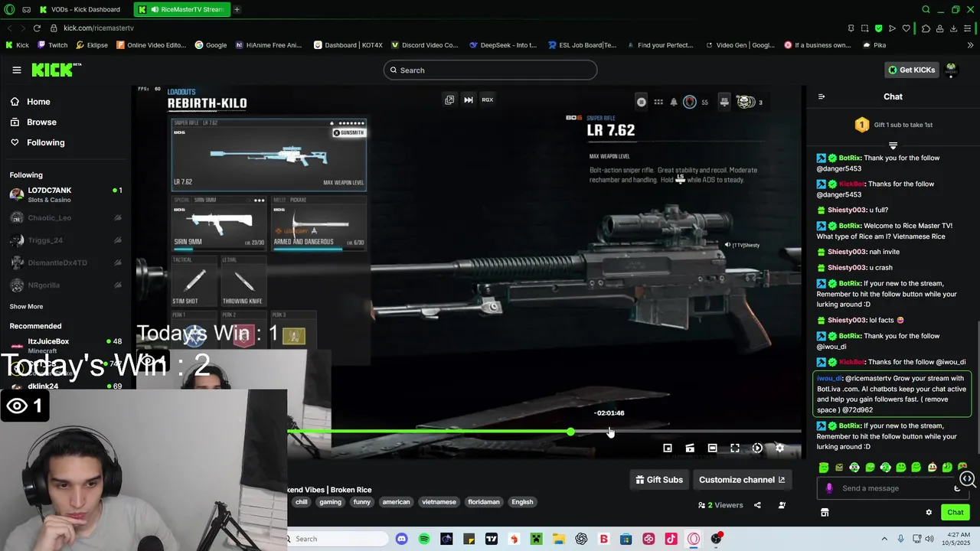This screenshot has height=551, width=980.
Task: Type in the Send a message box
Action: 892,488
